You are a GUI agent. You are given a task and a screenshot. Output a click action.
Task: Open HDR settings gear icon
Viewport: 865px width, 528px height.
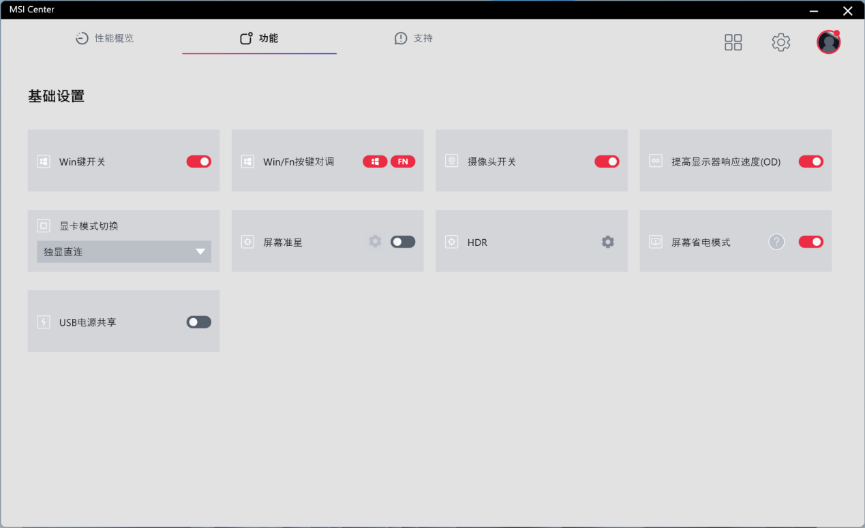[x=607, y=242]
